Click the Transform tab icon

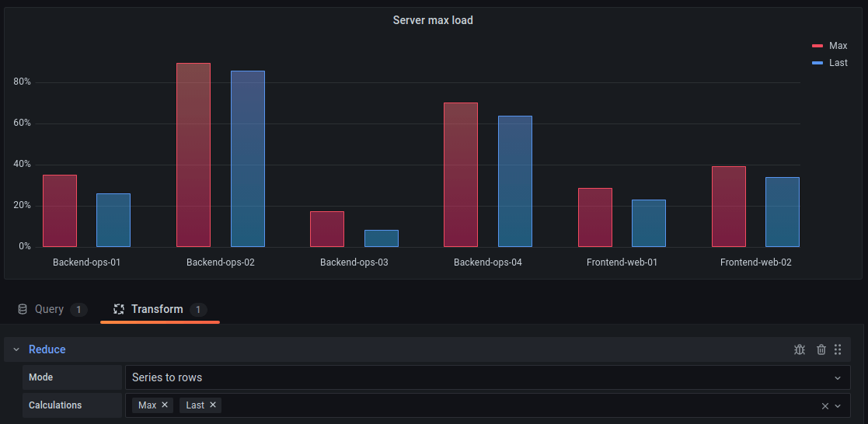click(x=119, y=309)
